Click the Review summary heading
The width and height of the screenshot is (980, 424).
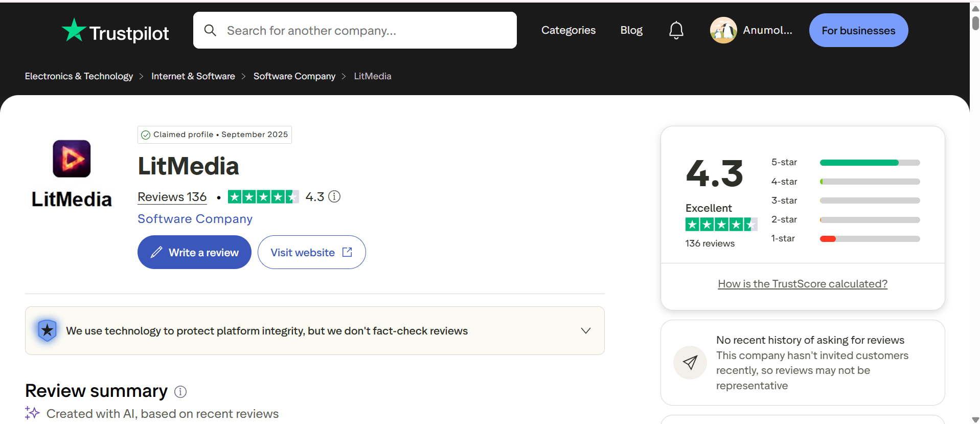[x=96, y=391]
